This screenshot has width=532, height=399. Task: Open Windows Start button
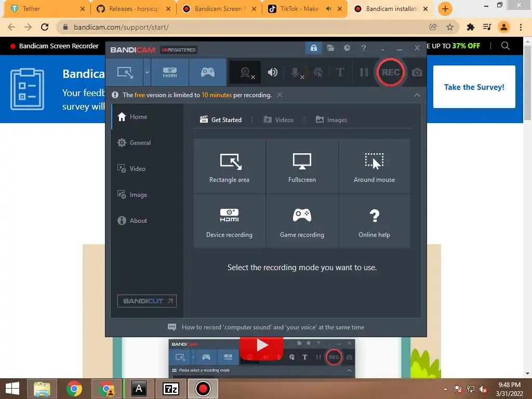point(12,389)
